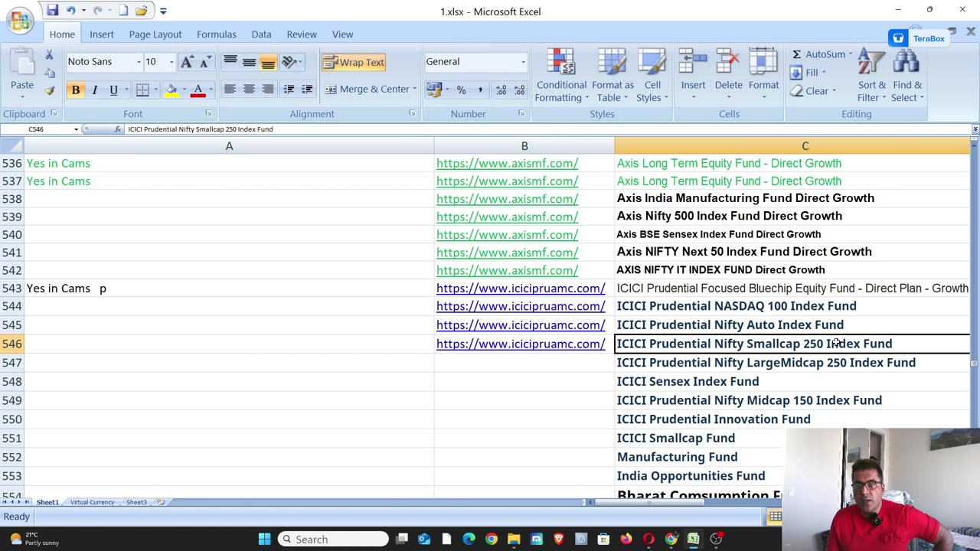Open the View ribbon tab
Viewport: 980px width, 551px height.
coord(342,34)
